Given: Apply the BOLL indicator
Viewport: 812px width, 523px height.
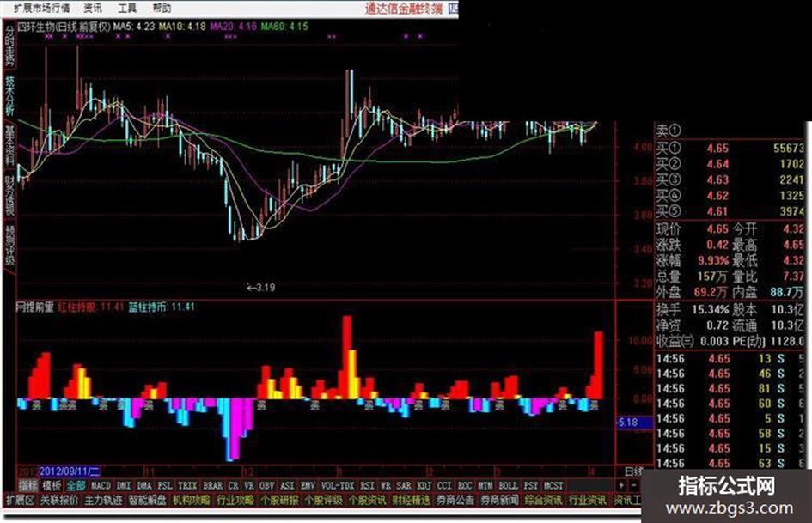Looking at the screenshot, I should click(x=508, y=486).
